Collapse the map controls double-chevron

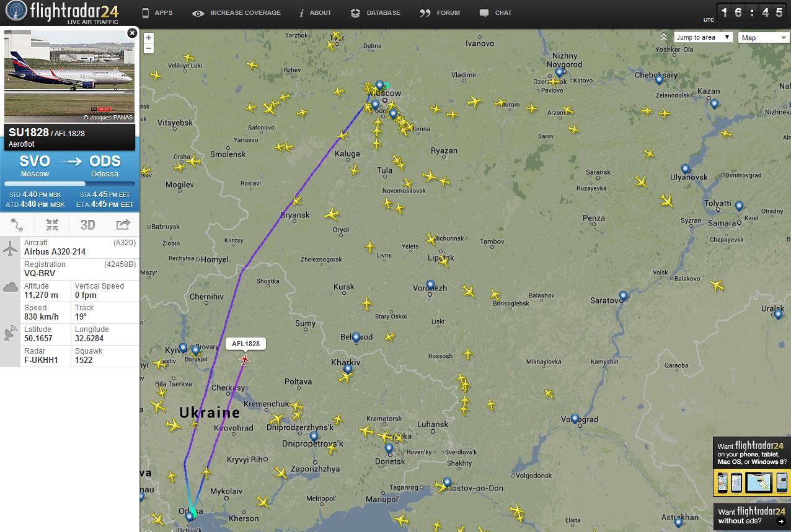(x=664, y=37)
